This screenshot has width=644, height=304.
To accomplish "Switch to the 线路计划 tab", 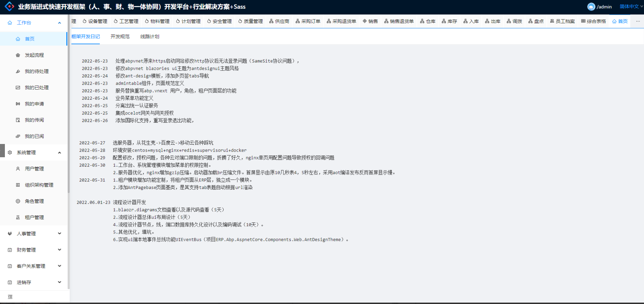I will [x=150, y=37].
